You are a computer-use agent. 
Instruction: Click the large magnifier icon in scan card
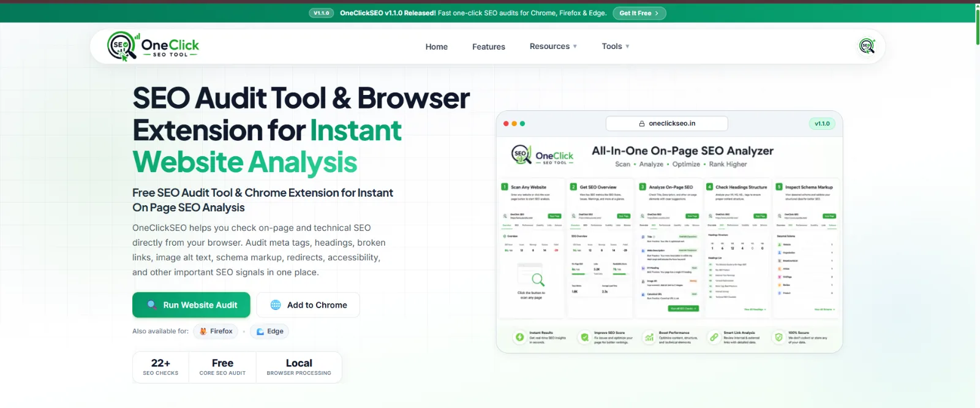pyautogui.click(x=538, y=280)
